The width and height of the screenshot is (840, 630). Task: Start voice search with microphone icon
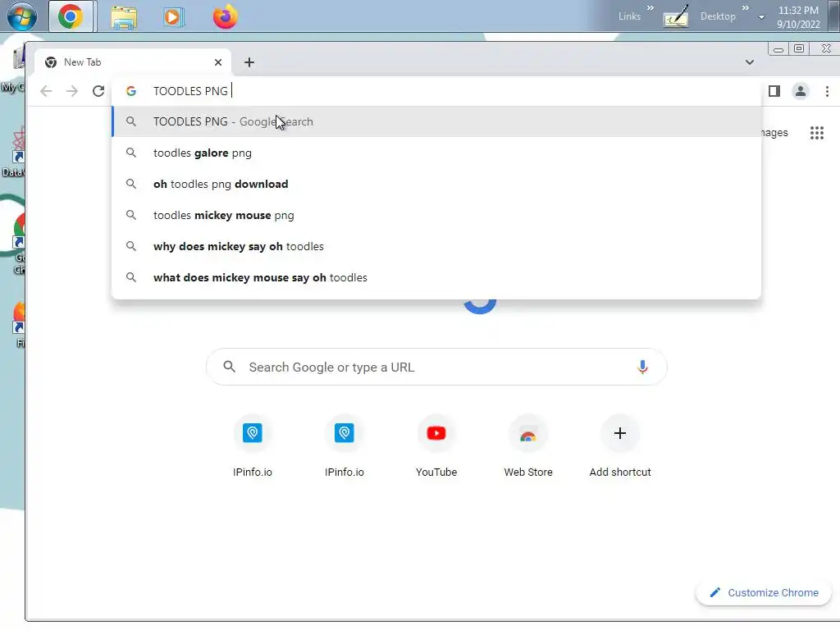642,367
